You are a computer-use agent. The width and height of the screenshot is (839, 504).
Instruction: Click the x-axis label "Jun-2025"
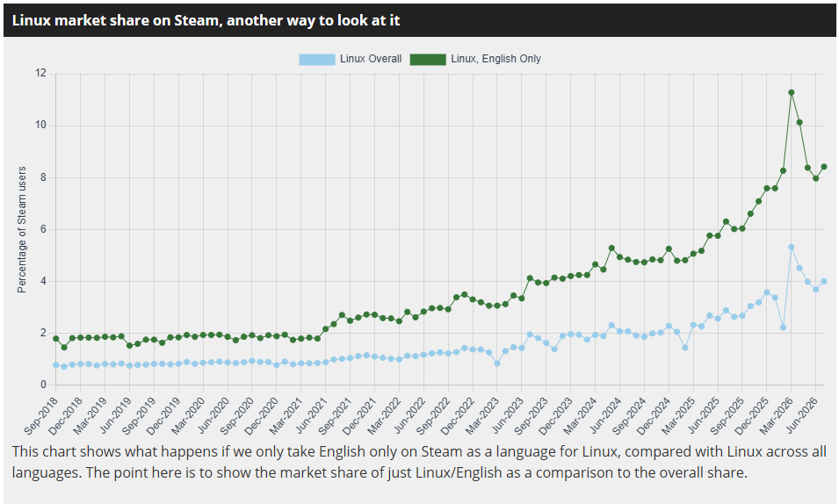[704, 415]
